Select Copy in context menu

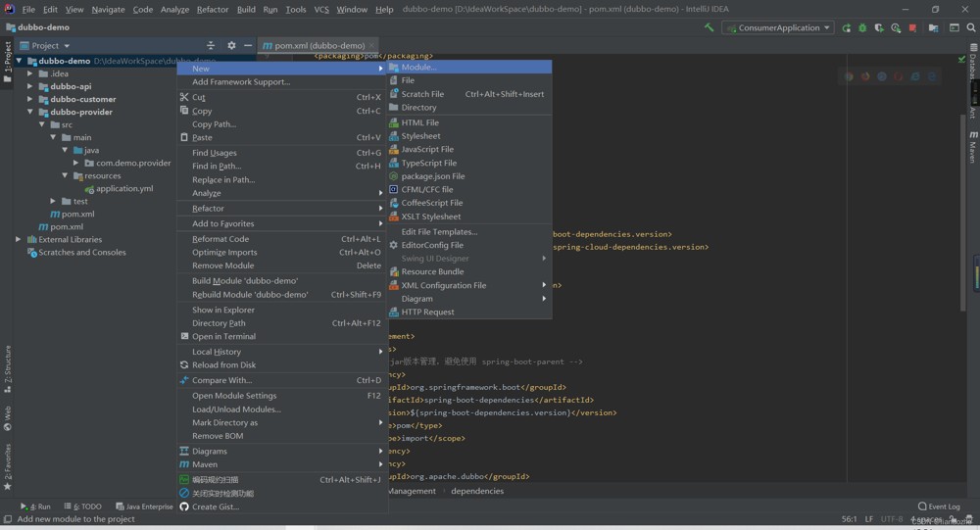click(282, 111)
